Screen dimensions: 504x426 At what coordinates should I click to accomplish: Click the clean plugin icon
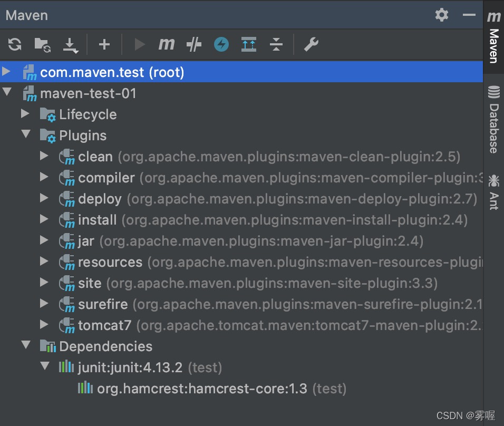pos(67,157)
